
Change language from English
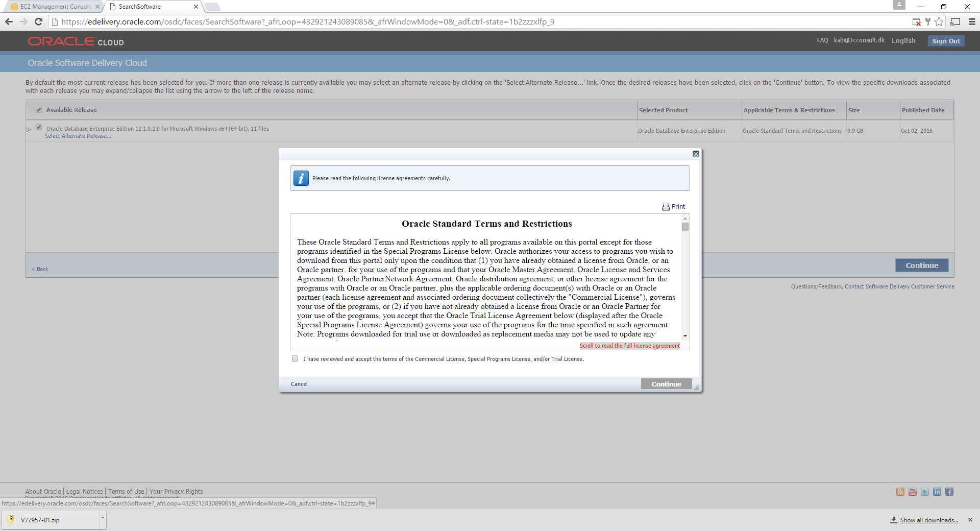coord(903,40)
